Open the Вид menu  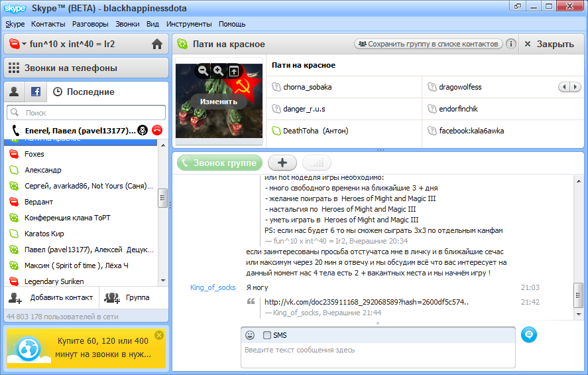click(x=152, y=24)
